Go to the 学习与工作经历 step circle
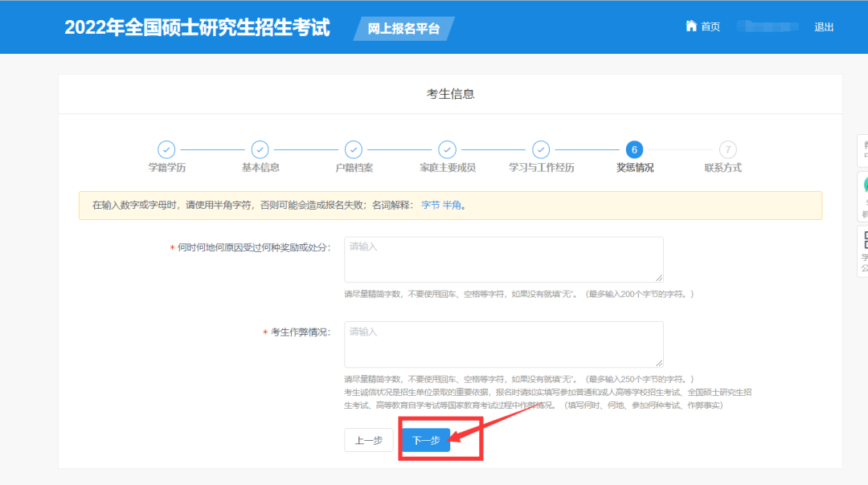The width and height of the screenshot is (868, 485). [x=541, y=149]
